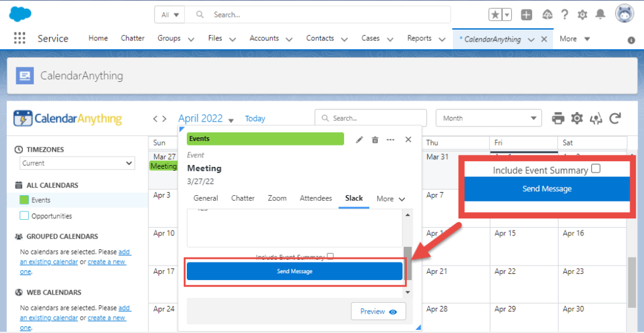
Task: Click the info icon at right edge
Action: point(631,40)
